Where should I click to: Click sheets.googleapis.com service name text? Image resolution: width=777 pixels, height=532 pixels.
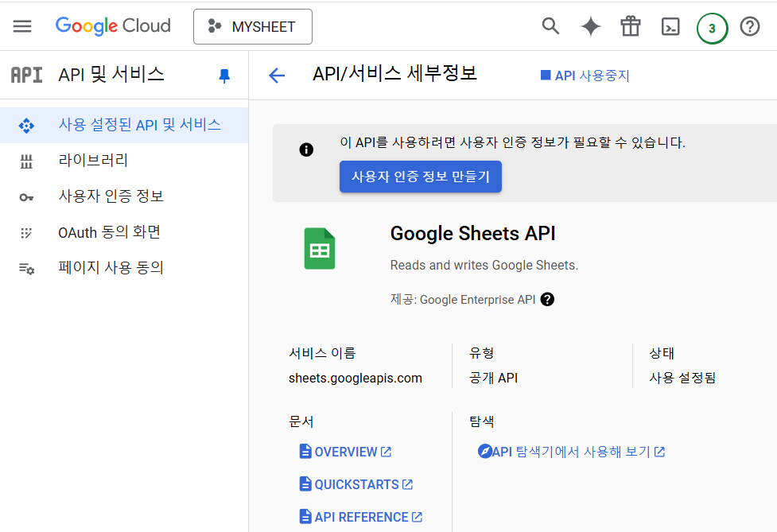(355, 378)
